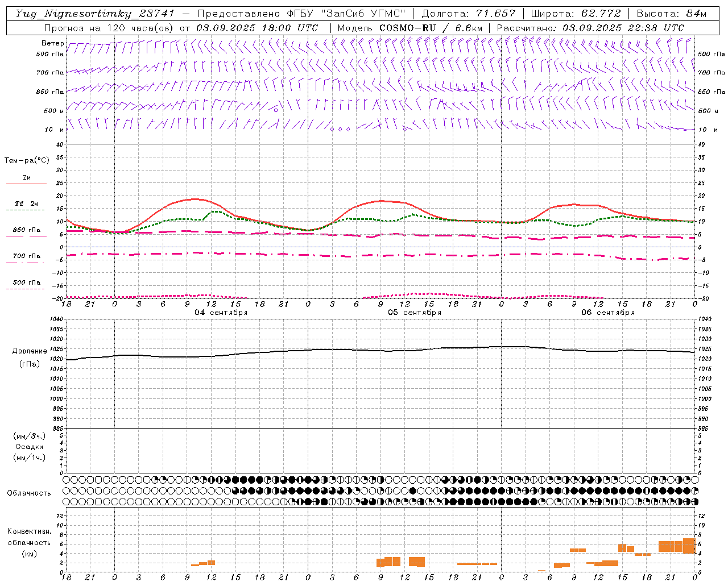Click the Облачность cloud cover label
This screenshot has width=728, height=582.
pyautogui.click(x=29, y=493)
